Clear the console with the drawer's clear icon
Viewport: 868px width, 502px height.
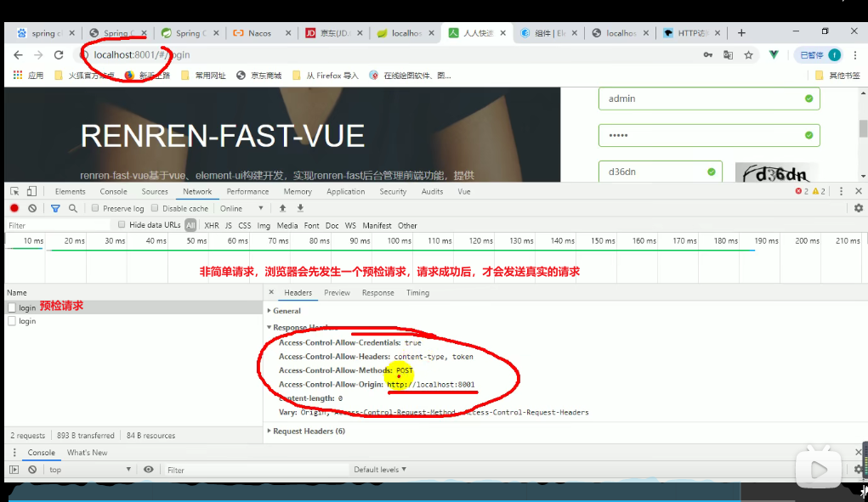tap(32, 470)
